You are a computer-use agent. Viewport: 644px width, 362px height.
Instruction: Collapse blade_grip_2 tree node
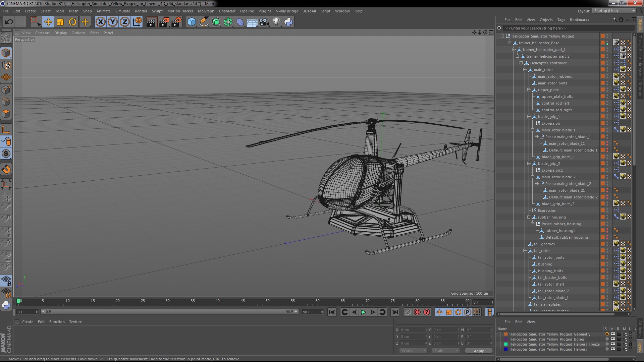529,164
